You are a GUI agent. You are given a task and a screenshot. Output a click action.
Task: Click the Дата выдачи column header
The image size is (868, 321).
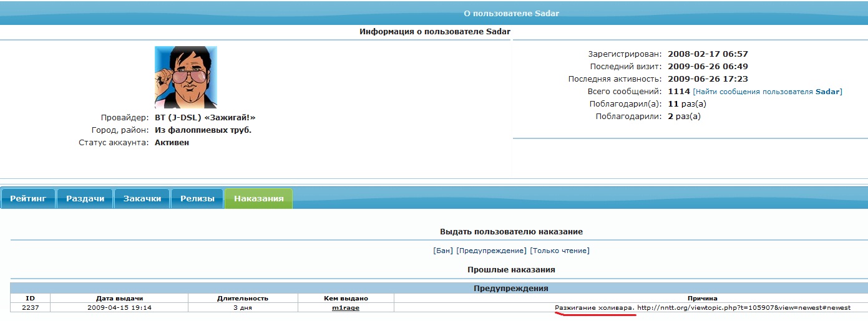click(119, 299)
